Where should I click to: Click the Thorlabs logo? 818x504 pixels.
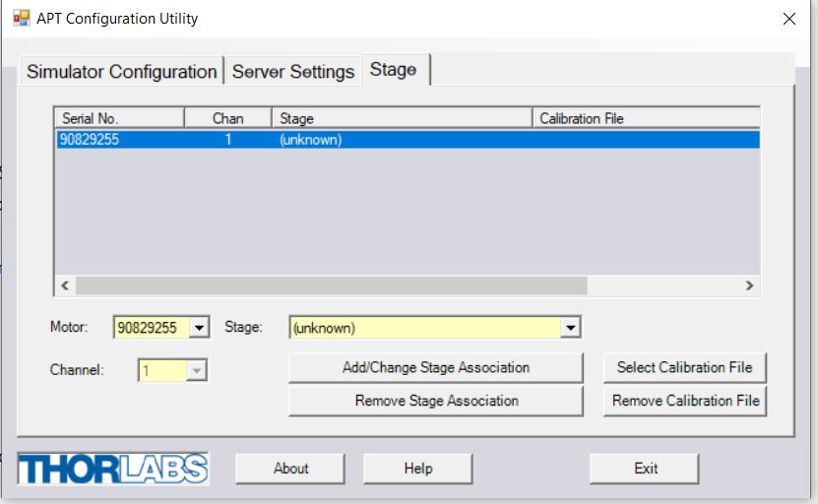click(x=113, y=469)
